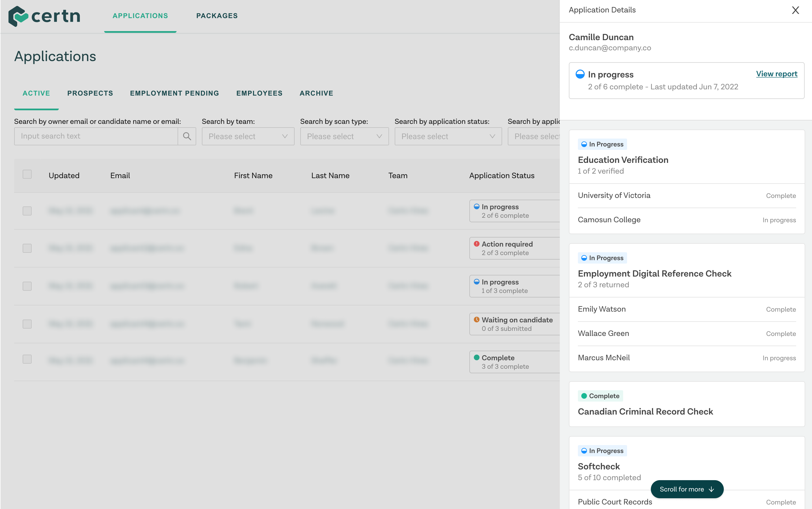This screenshot has width=812, height=509.
Task: Click the View report link
Action: point(777,74)
